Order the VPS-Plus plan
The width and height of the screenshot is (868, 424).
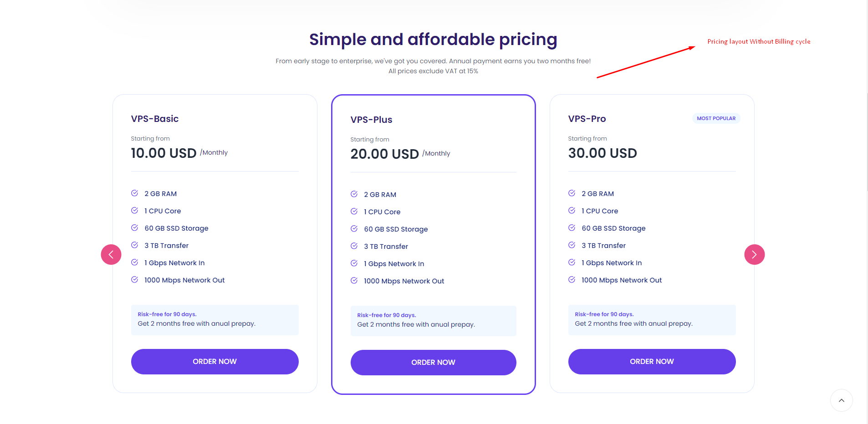pyautogui.click(x=433, y=363)
